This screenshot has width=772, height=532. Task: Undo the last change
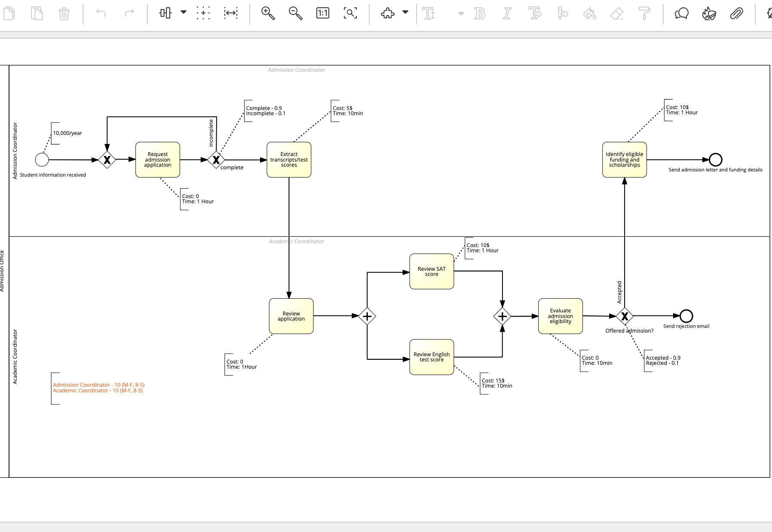pos(101,13)
